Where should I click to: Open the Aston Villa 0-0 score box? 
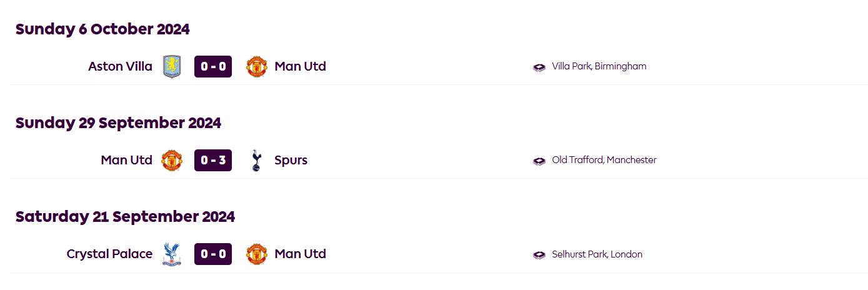[x=213, y=66]
